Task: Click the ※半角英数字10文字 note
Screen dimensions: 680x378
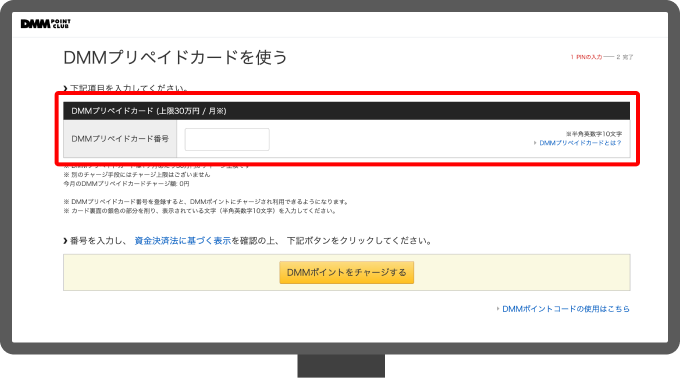Action: pos(594,134)
